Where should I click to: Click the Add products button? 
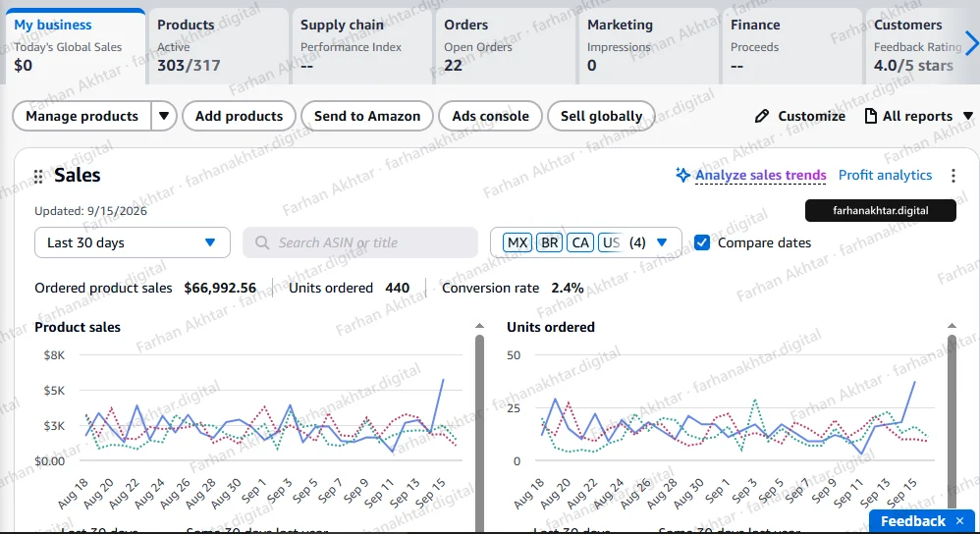tap(239, 116)
